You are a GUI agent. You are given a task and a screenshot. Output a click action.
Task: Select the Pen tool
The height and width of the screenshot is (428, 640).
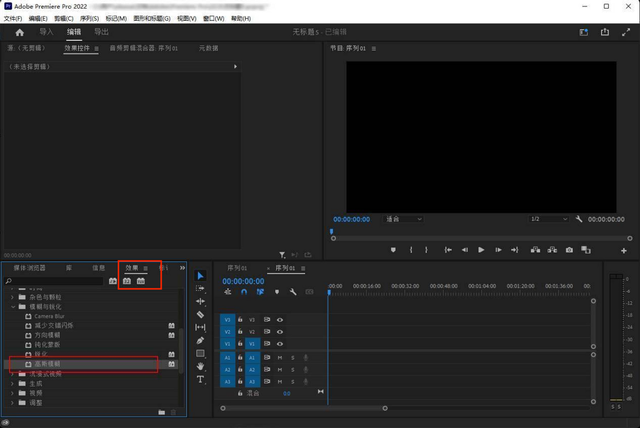coord(200,340)
